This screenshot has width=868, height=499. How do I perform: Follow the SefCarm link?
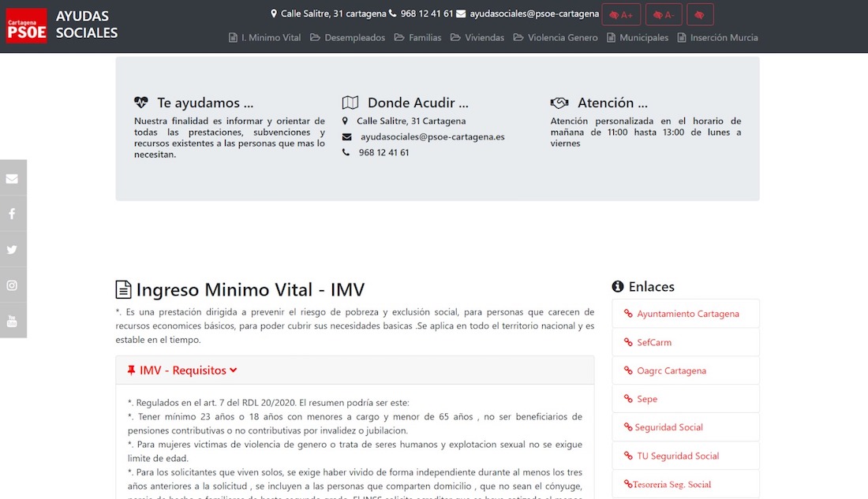tap(654, 342)
